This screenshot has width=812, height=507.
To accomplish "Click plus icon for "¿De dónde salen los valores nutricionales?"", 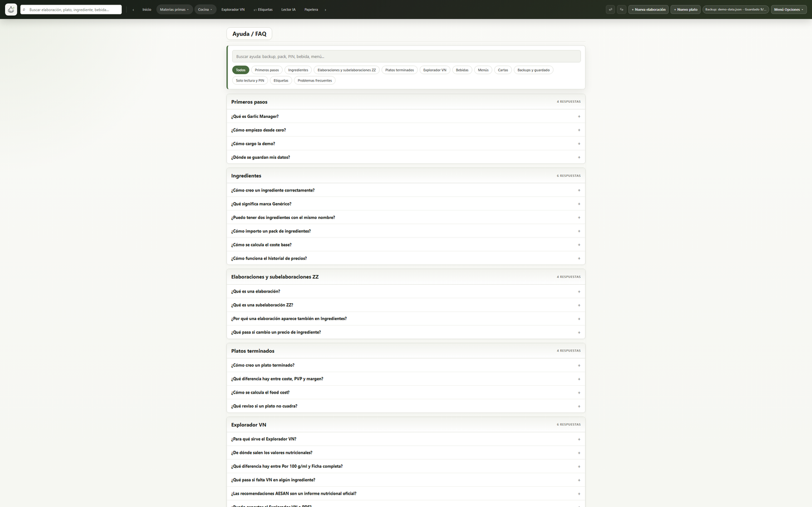I will tap(579, 453).
